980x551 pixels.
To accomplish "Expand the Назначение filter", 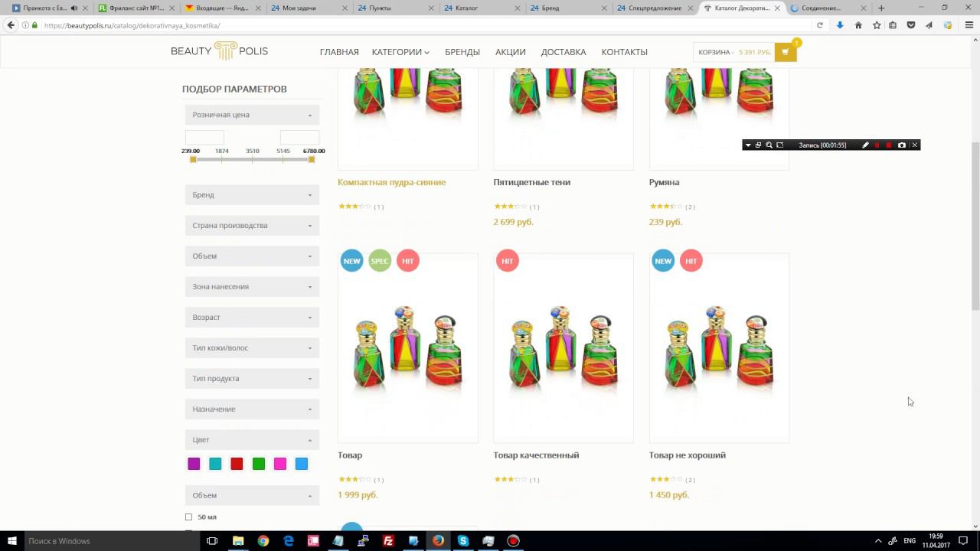I will click(x=252, y=409).
